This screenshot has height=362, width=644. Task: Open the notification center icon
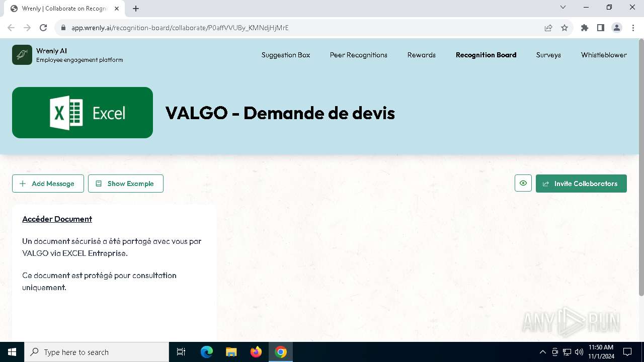click(x=627, y=352)
